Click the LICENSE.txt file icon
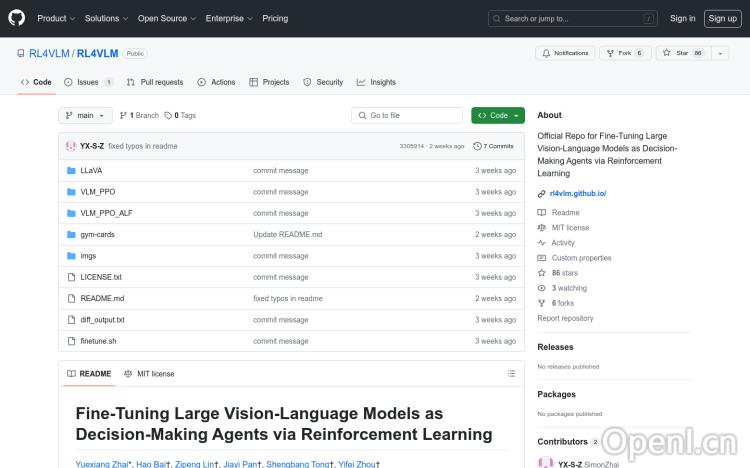 pos(71,277)
